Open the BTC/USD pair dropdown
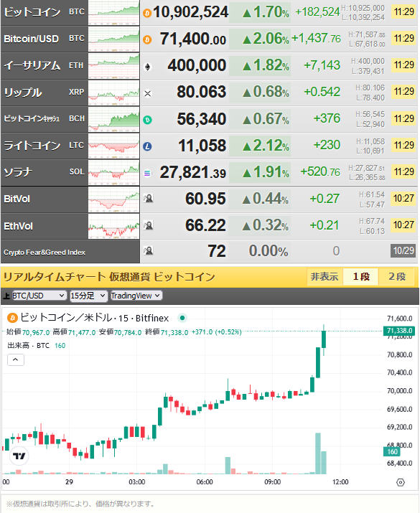This screenshot has width=420, height=513. point(39,296)
